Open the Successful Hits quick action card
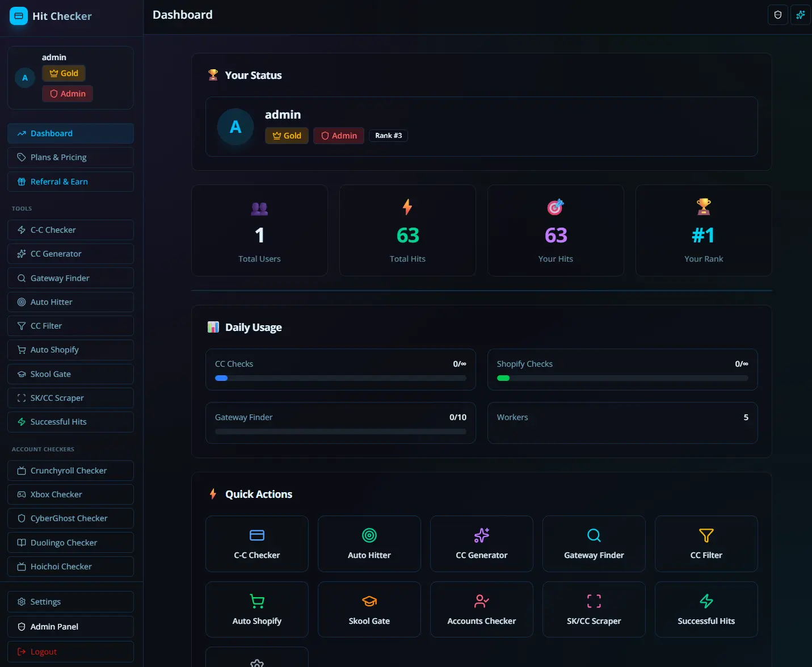The width and height of the screenshot is (812, 667). click(706, 609)
